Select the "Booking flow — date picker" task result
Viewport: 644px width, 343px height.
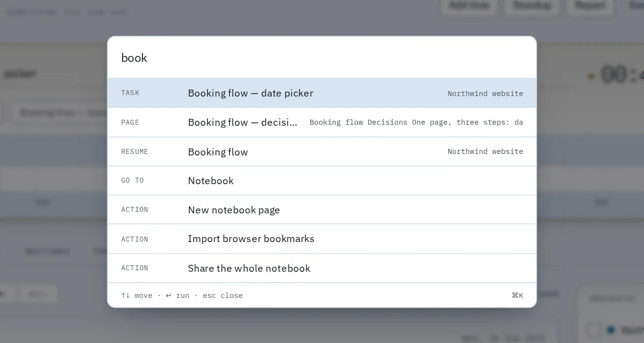pos(322,93)
